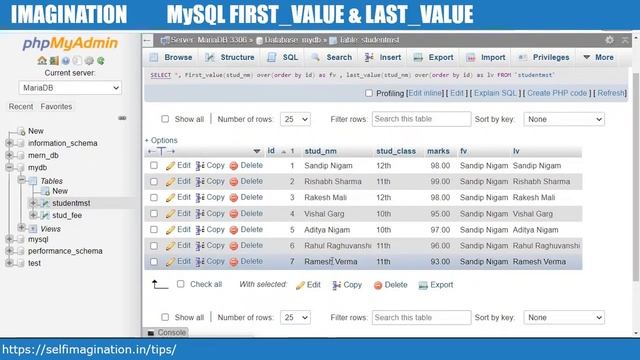Open the Browse tab
This screenshot has height=360, width=640.
(171, 58)
